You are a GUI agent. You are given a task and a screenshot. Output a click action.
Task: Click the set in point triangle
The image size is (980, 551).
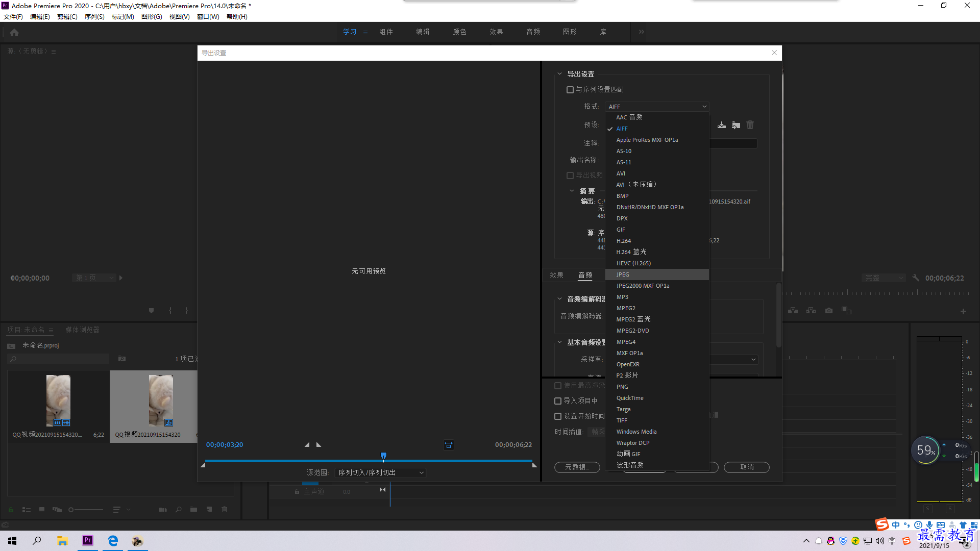click(x=307, y=445)
